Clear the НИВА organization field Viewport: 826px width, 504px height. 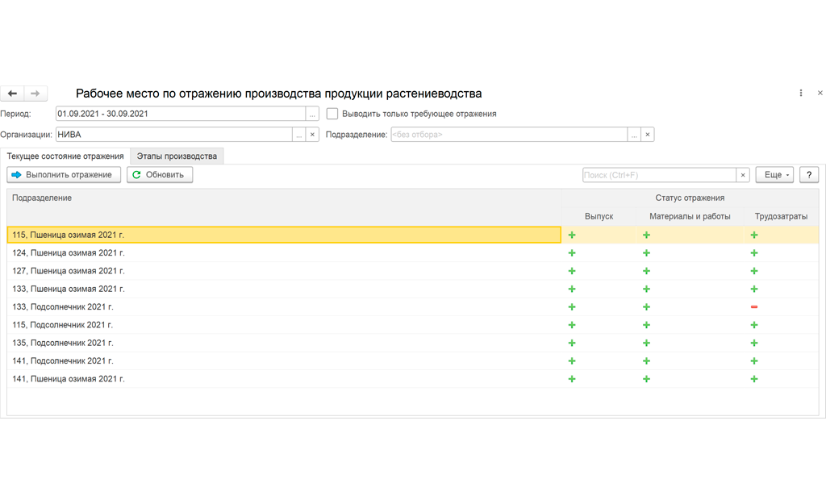click(312, 135)
